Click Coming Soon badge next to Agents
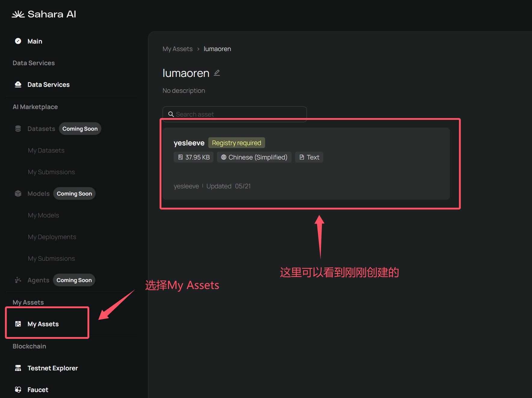This screenshot has height=398, width=532. click(x=74, y=280)
